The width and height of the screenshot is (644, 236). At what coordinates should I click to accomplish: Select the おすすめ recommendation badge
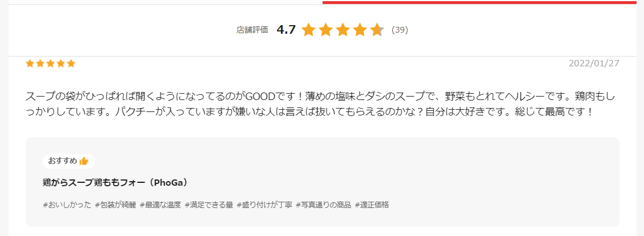69,161
